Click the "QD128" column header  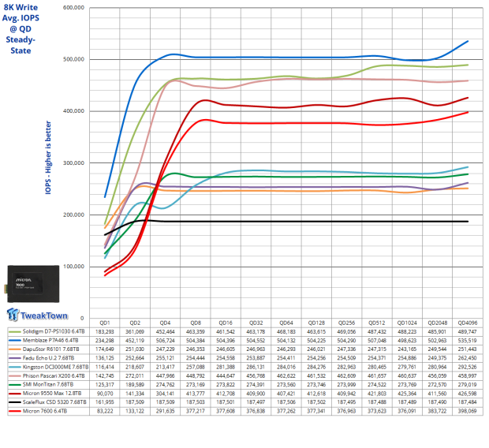tap(316, 323)
